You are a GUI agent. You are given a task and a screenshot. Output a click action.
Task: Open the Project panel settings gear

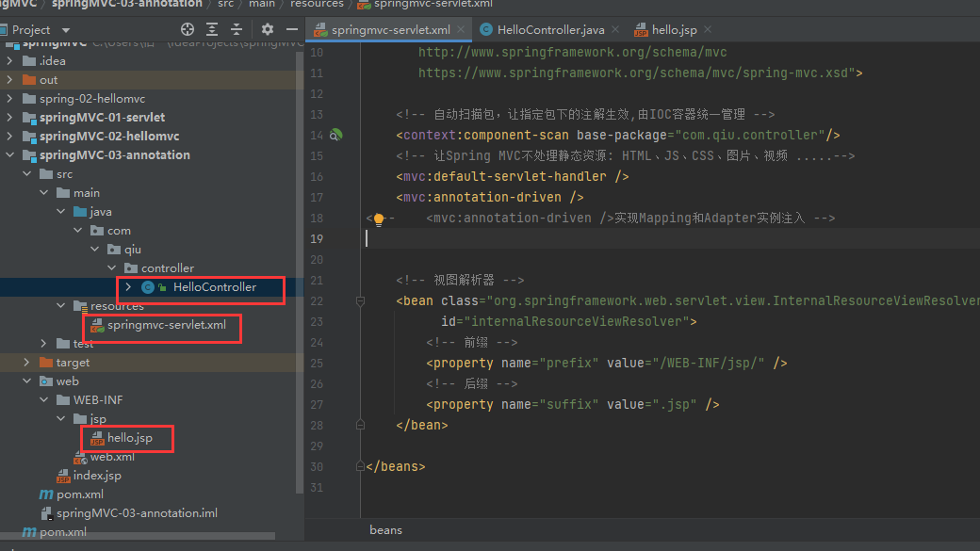point(268,29)
